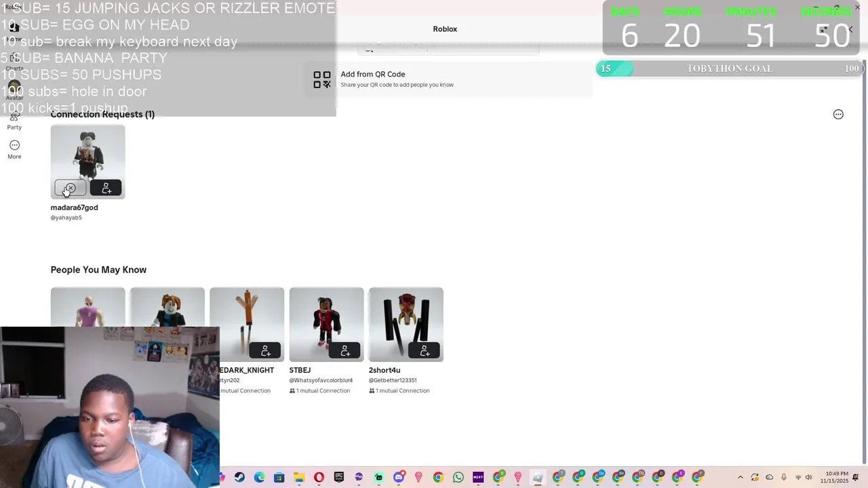This screenshot has width=868, height=488.
Task: Show hidden system tray icons chevron
Action: coord(740,478)
